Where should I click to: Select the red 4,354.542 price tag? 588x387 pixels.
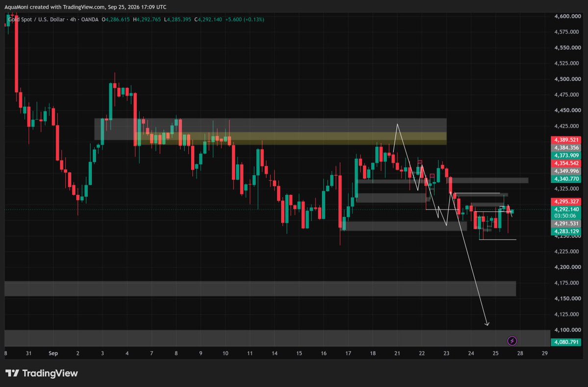566,163
